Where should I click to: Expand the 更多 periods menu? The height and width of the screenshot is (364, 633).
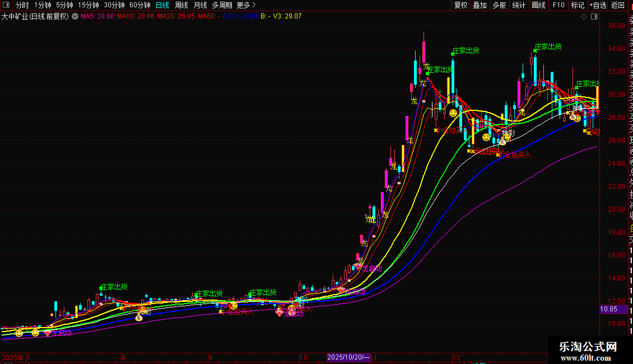click(x=246, y=5)
